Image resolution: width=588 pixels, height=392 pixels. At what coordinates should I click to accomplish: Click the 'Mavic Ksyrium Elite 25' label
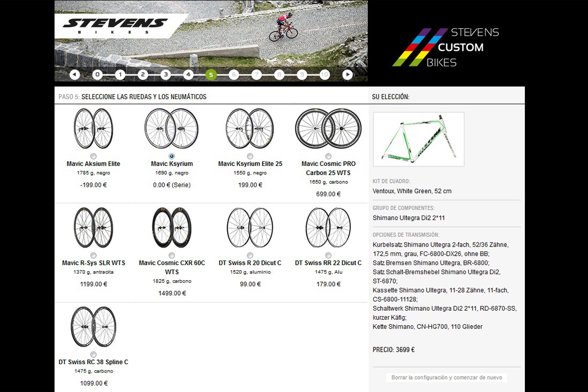(250, 164)
